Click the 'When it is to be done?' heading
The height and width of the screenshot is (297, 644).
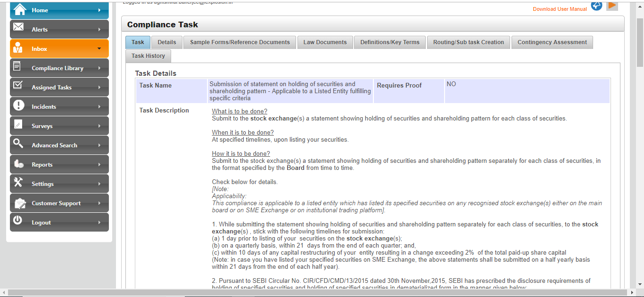coord(243,133)
